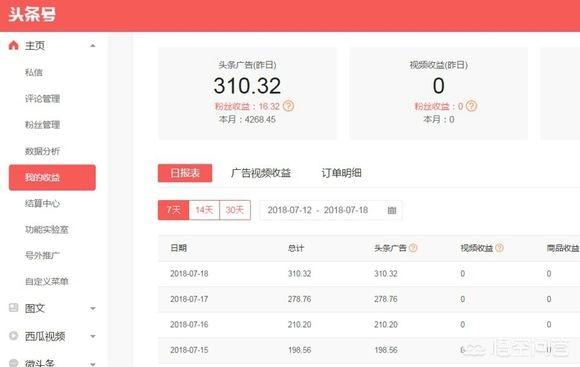The height and width of the screenshot is (367, 580).
Task: Click the date cell 2018-07-15
Action: 189,350
